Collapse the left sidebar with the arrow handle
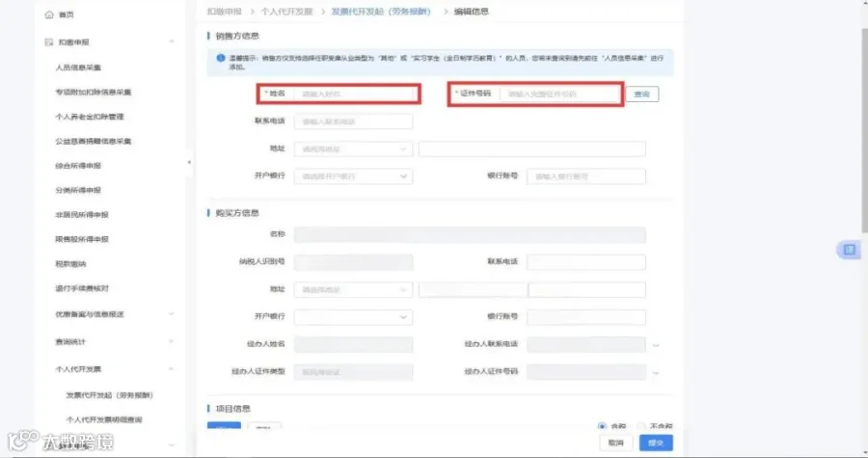Screen dimensions: 868x458 pos(189,162)
